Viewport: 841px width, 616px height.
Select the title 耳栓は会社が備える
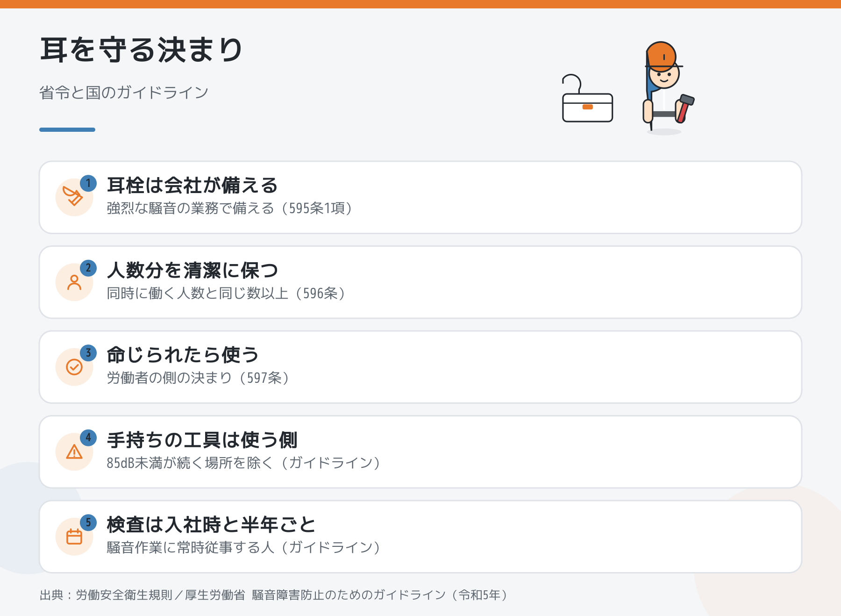192,186
